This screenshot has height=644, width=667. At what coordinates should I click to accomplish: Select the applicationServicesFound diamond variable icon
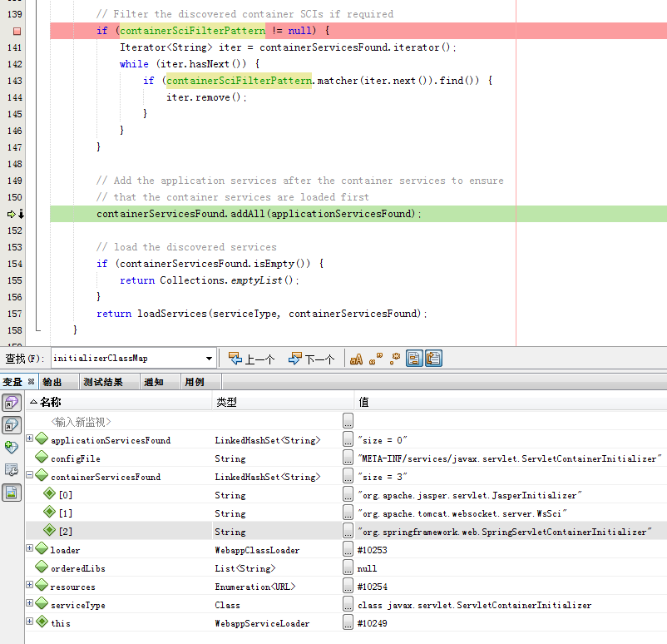click(42, 438)
